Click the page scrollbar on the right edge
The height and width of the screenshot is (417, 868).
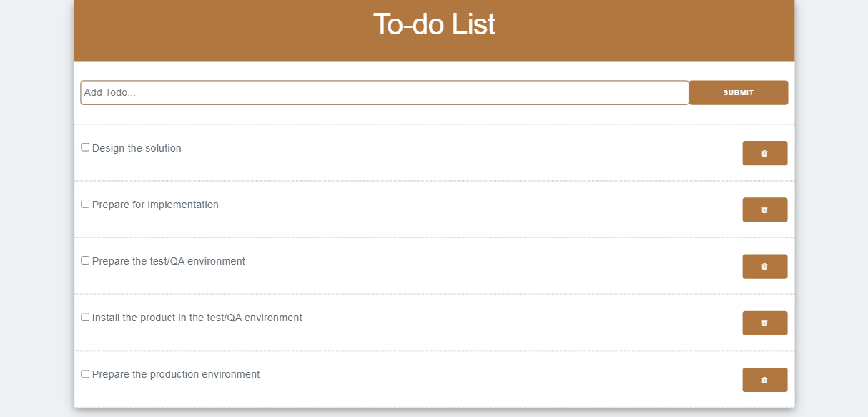tap(864, 207)
